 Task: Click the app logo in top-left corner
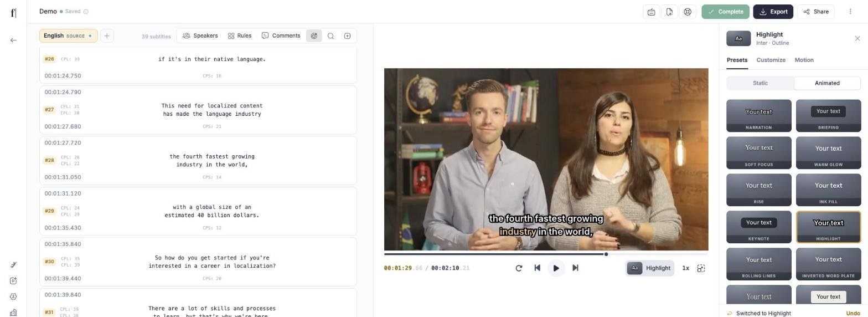(x=13, y=12)
